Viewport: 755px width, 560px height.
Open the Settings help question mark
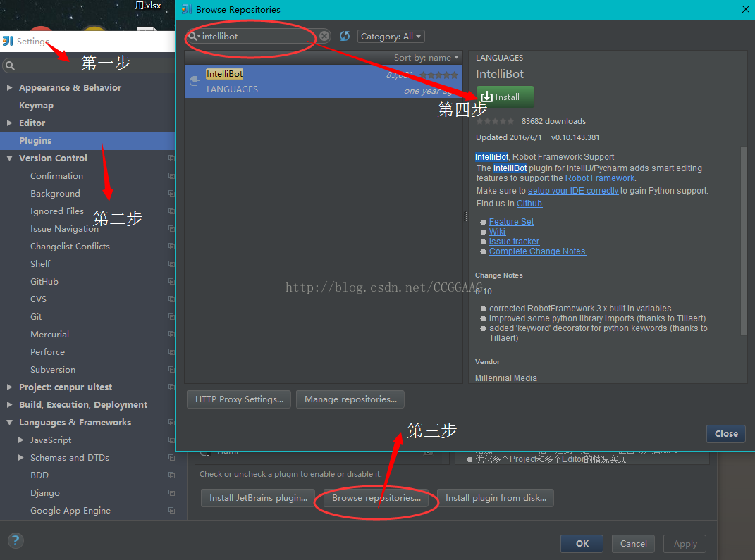click(16, 540)
